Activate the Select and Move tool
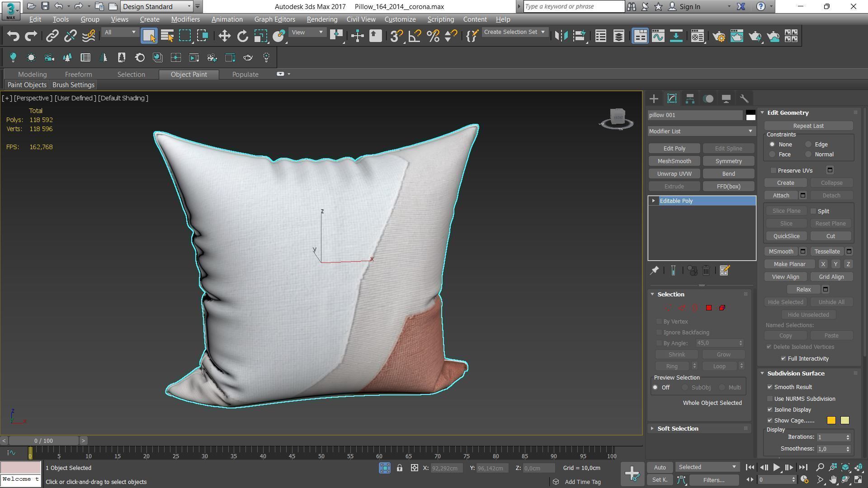The width and height of the screenshot is (868, 488). [x=224, y=36]
